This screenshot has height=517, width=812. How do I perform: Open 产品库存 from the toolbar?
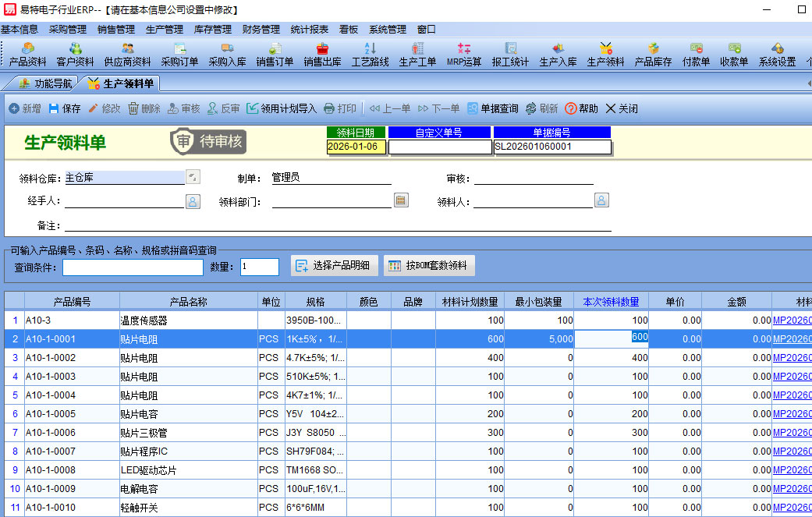coord(653,54)
